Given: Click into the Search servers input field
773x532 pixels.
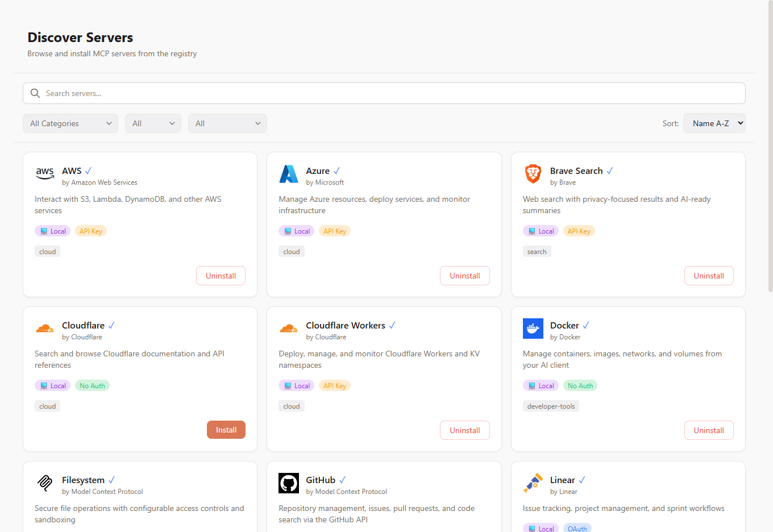Looking at the screenshot, I should [x=227, y=93].
